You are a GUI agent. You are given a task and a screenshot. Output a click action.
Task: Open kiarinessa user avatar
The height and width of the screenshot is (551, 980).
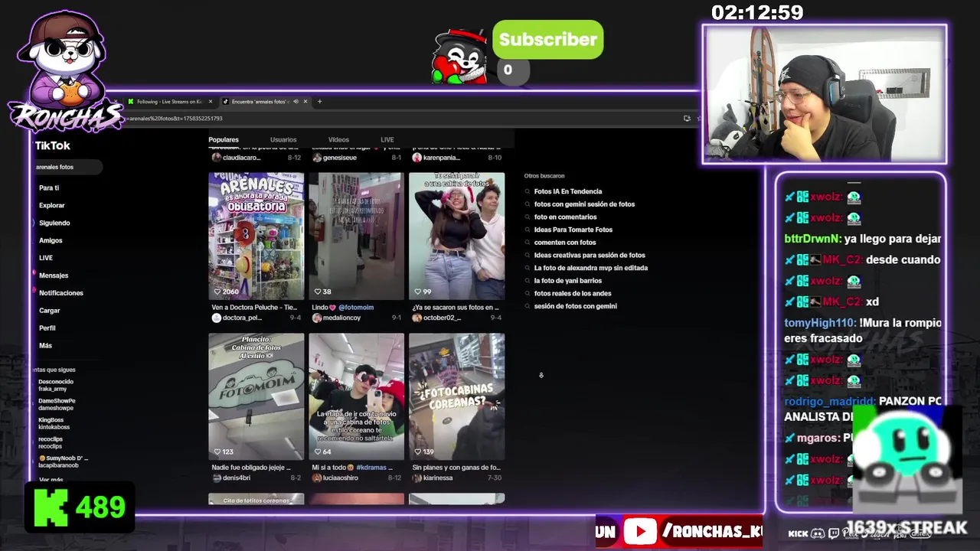[417, 478]
